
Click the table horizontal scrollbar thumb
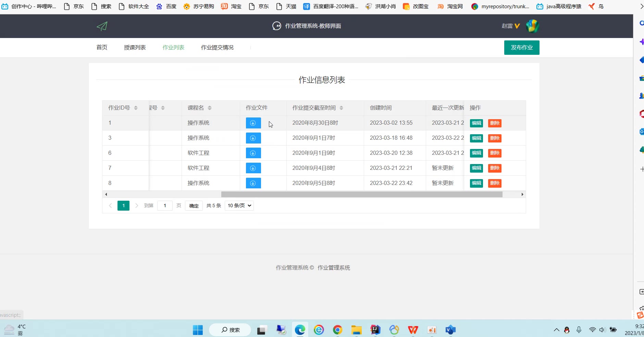[x=361, y=195]
